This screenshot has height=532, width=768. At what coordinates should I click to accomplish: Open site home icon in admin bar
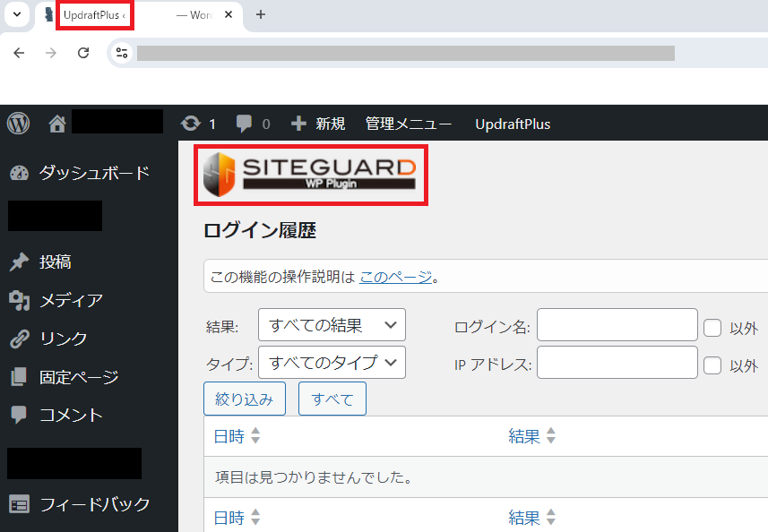pyautogui.click(x=57, y=124)
